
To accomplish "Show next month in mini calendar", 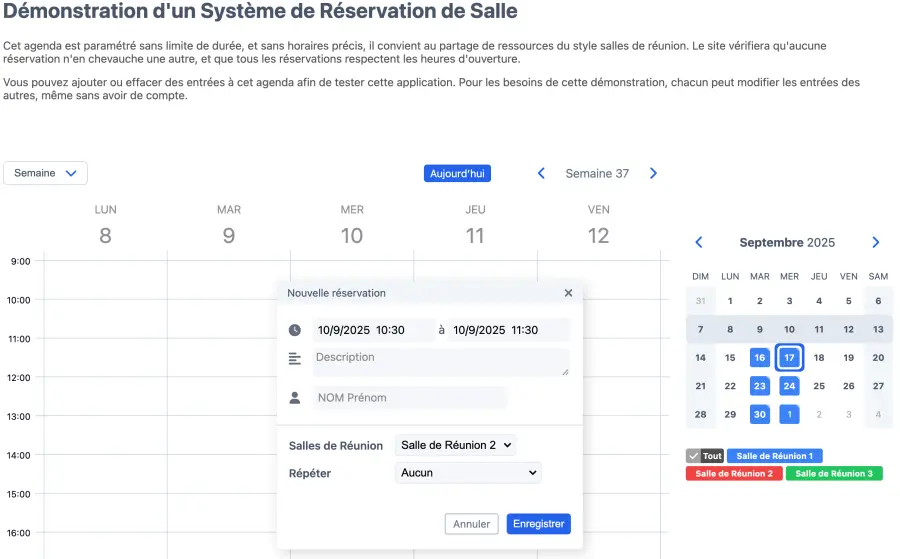I will (x=876, y=242).
